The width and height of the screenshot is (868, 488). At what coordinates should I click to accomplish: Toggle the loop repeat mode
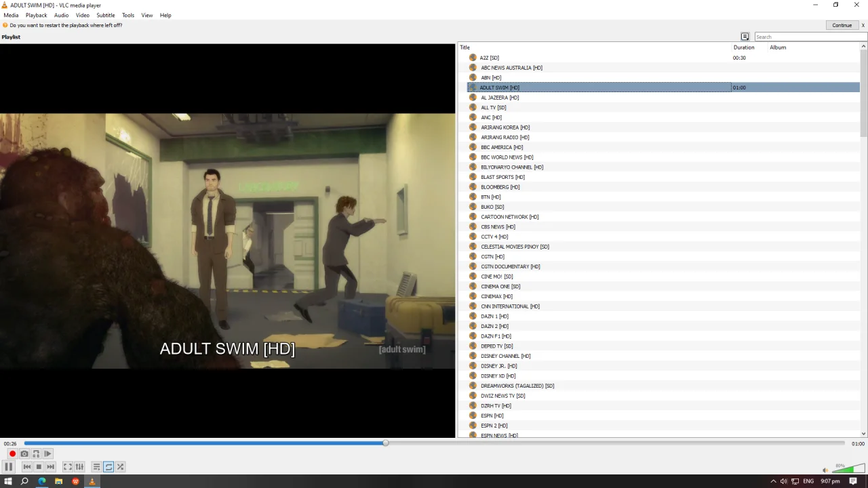coord(108,466)
